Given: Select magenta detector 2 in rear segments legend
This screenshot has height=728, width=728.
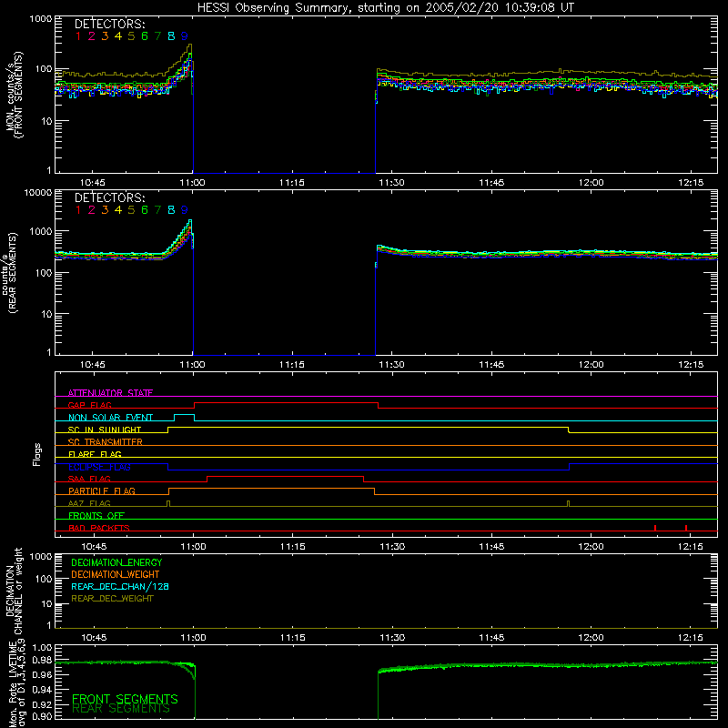Looking at the screenshot, I should pyautogui.click(x=92, y=210).
